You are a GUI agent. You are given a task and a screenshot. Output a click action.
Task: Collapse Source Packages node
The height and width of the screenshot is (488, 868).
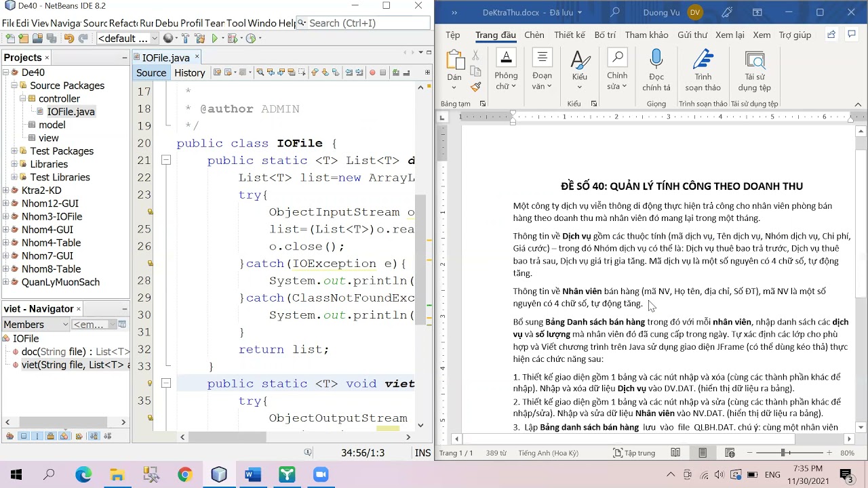pos(14,85)
